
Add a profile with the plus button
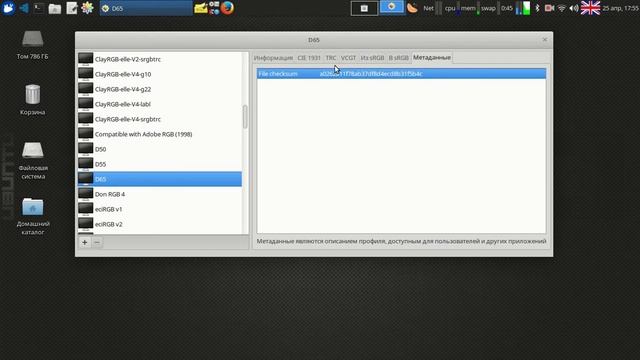click(84, 242)
